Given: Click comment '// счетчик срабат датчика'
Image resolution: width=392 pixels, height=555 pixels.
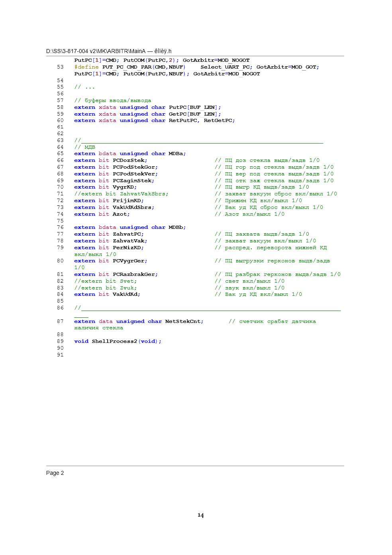Looking at the screenshot, I should pos(272,321).
